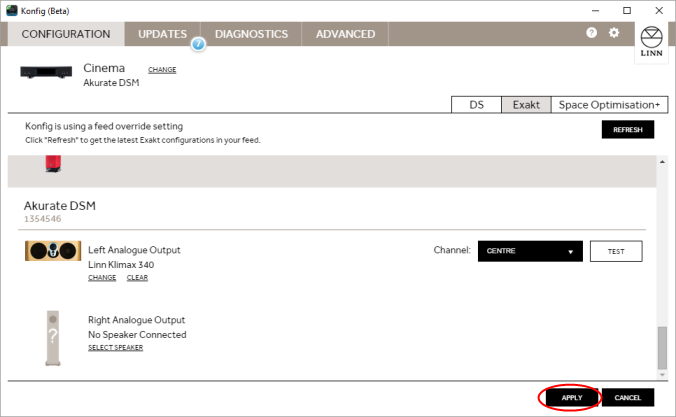Maximize the Konfig window
The width and height of the screenshot is (676, 417).
(x=627, y=11)
